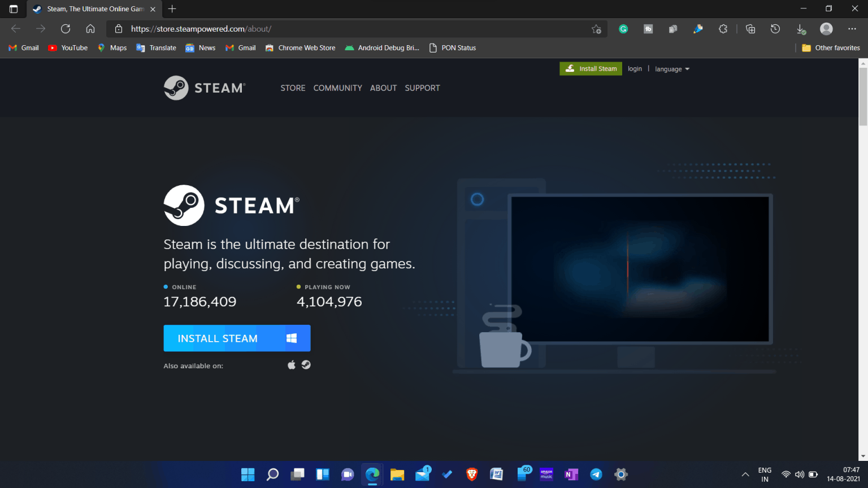The width and height of the screenshot is (868, 488).
Task: Click the green Install Steam header button
Action: (591, 69)
